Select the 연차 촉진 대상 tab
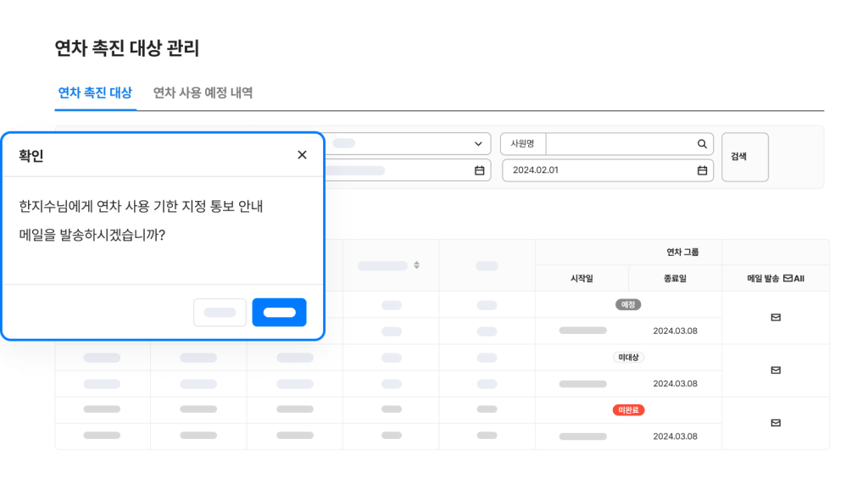Screen dimensions: 868x489 tap(94, 93)
